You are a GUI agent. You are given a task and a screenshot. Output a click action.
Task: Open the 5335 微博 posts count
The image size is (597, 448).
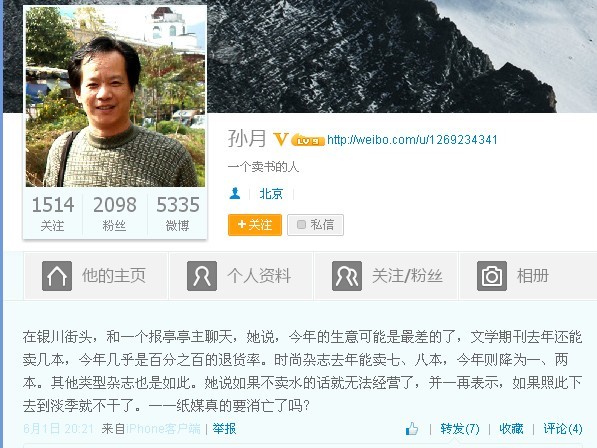[x=177, y=213]
